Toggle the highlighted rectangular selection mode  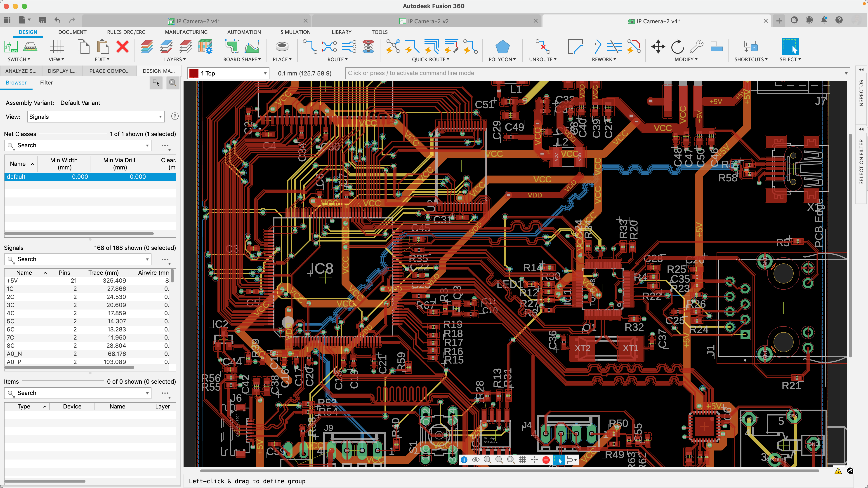point(558,459)
